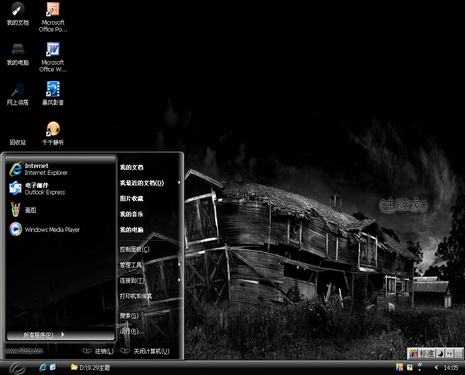Launch Internet Explorer from quick launch
465x375 pixels.
point(43,367)
